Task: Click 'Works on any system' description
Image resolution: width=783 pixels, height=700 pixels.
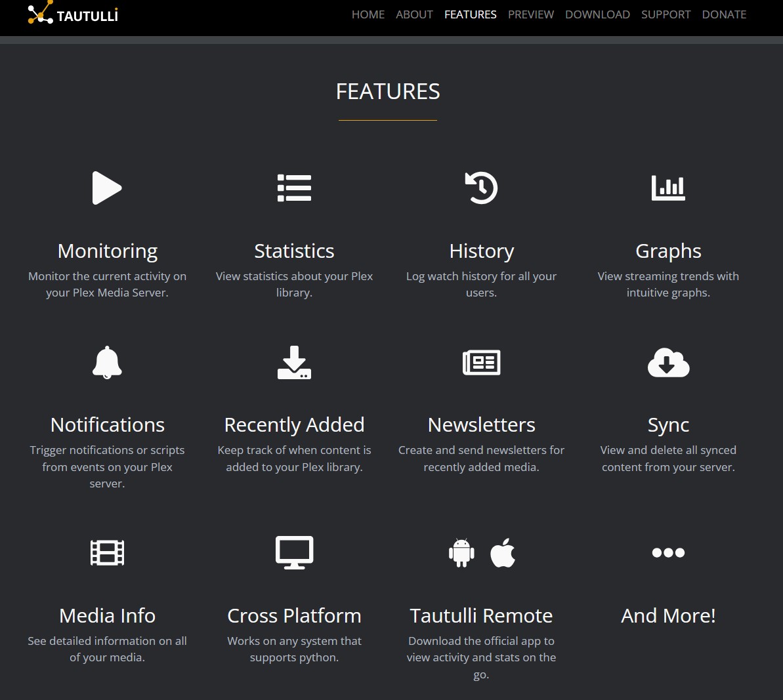Action: point(294,649)
